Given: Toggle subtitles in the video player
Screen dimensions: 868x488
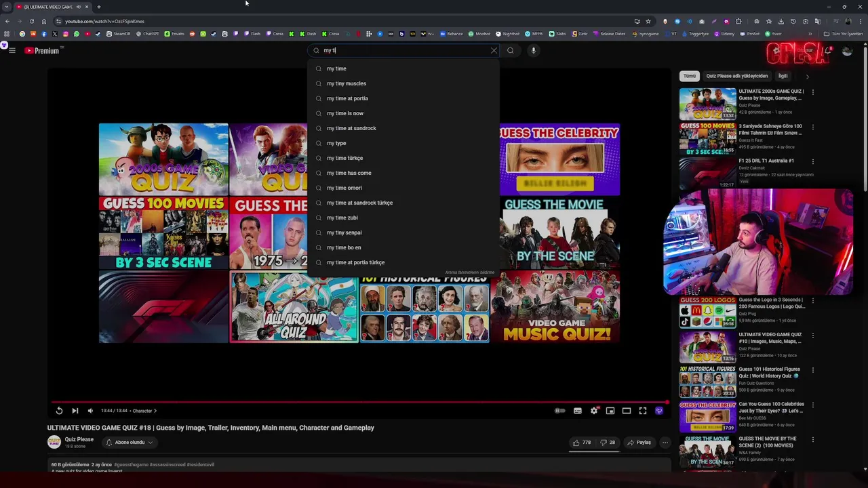Looking at the screenshot, I should [578, 411].
